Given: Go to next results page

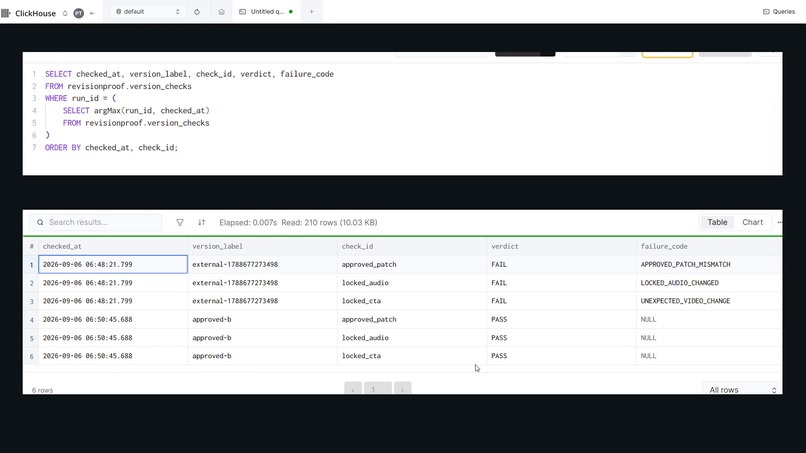Looking at the screenshot, I should point(402,389).
